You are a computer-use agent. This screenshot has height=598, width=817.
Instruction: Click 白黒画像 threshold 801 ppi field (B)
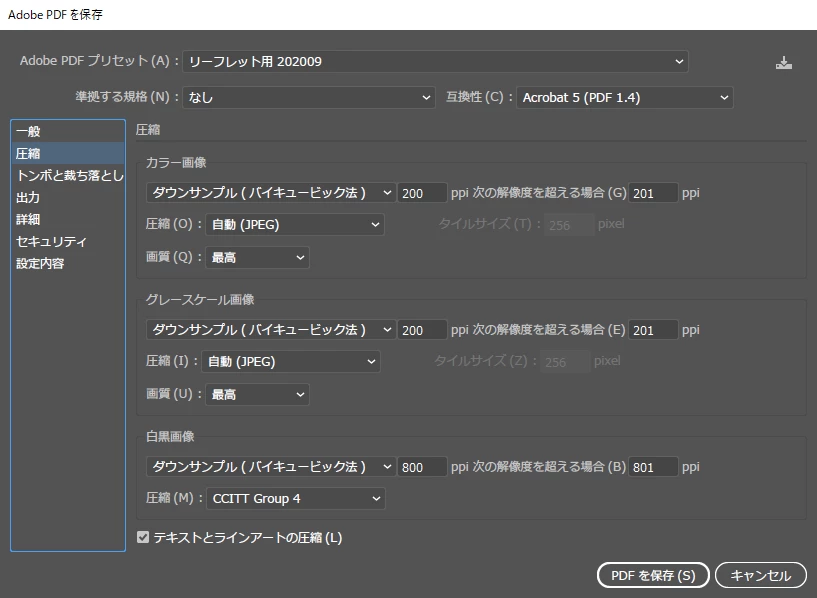[x=653, y=467]
